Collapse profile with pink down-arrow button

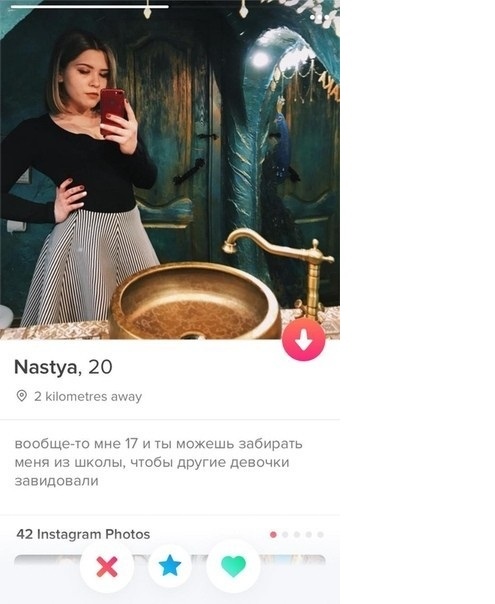pyautogui.click(x=304, y=339)
